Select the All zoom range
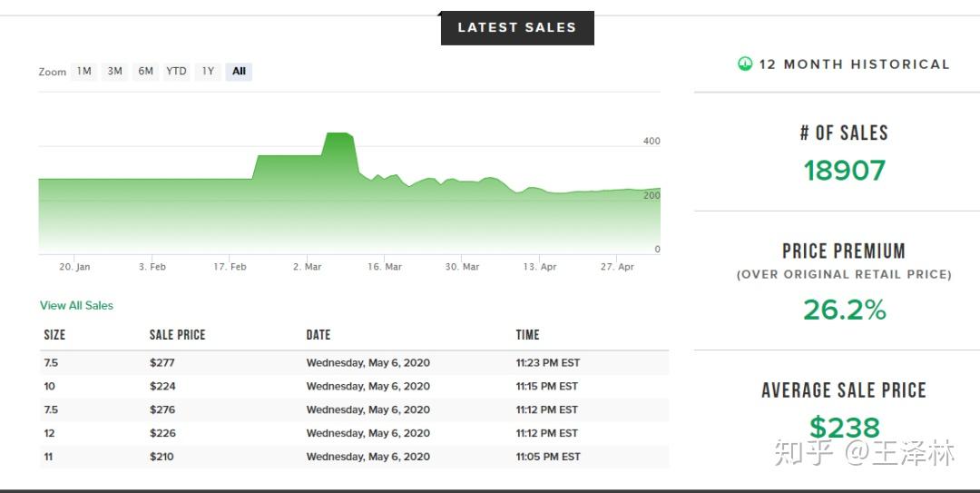Image resolution: width=980 pixels, height=493 pixels. (239, 71)
